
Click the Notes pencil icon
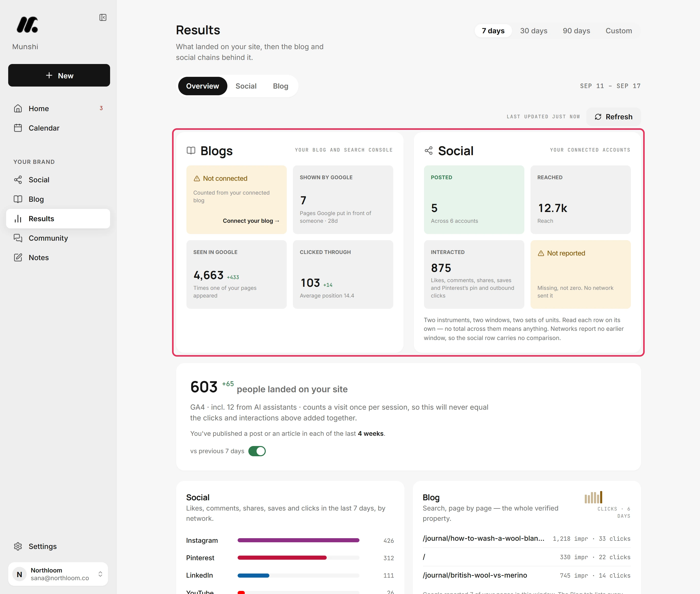tap(18, 258)
